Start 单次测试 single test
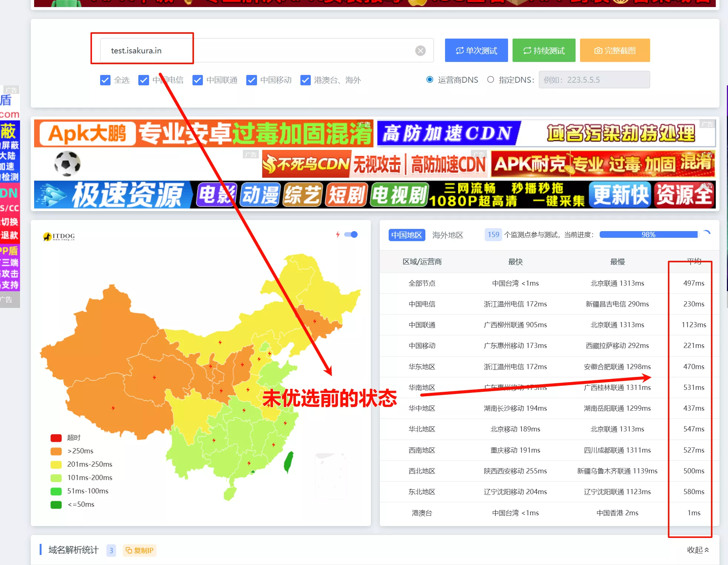The image size is (728, 565). [476, 50]
